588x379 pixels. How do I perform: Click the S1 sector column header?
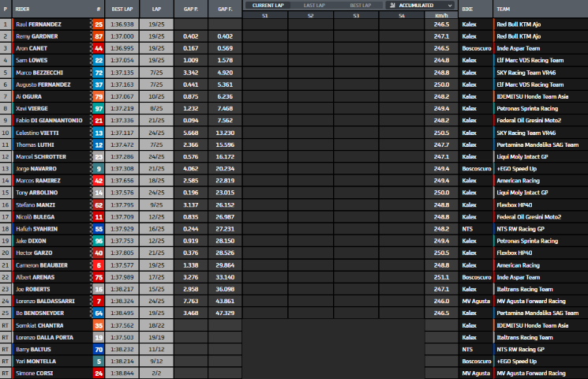(264, 15)
